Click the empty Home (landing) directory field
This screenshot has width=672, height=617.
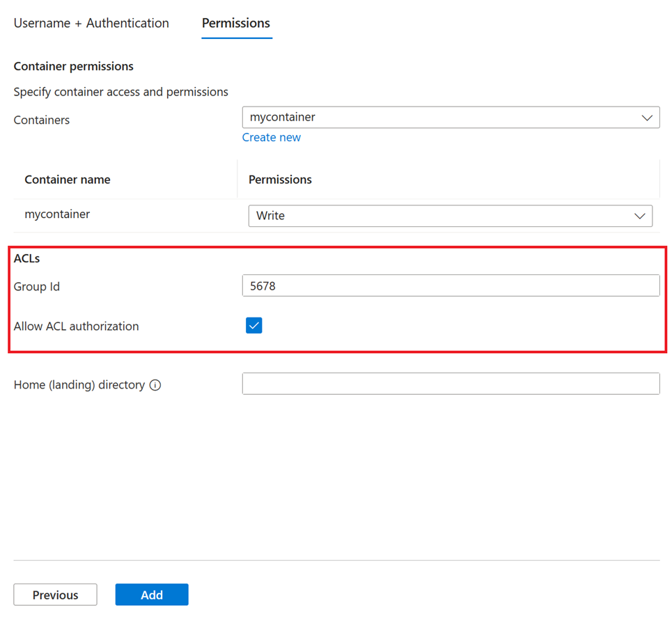(451, 384)
